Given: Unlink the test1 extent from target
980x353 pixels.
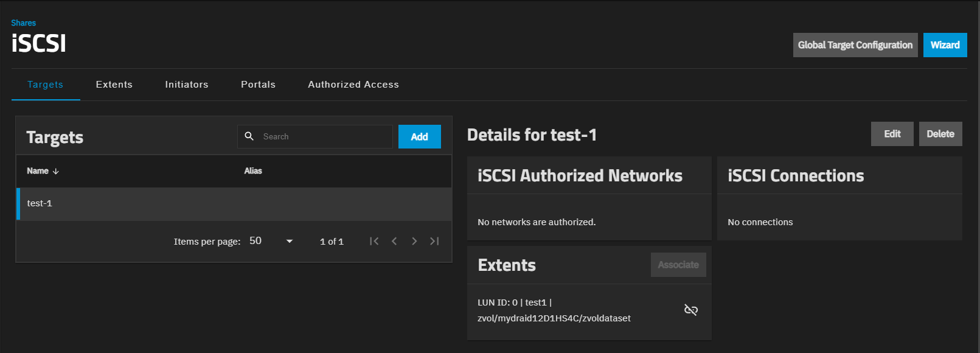Looking at the screenshot, I should pos(690,310).
